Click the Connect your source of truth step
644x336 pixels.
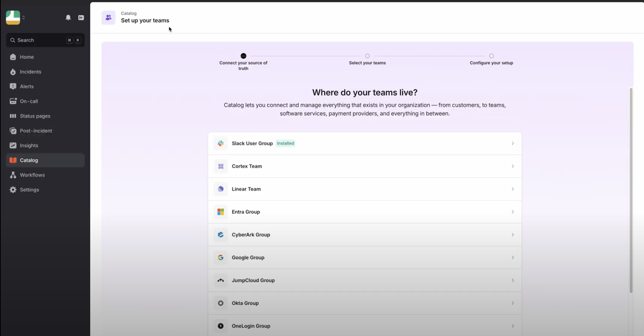[243, 62]
